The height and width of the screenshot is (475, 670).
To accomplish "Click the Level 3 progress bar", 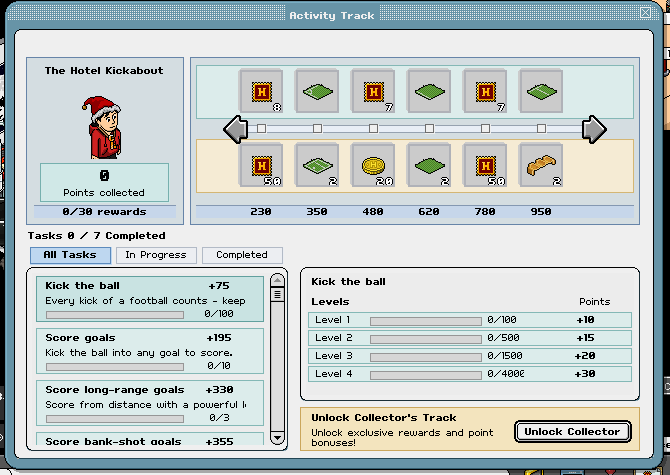I will [x=426, y=357].
